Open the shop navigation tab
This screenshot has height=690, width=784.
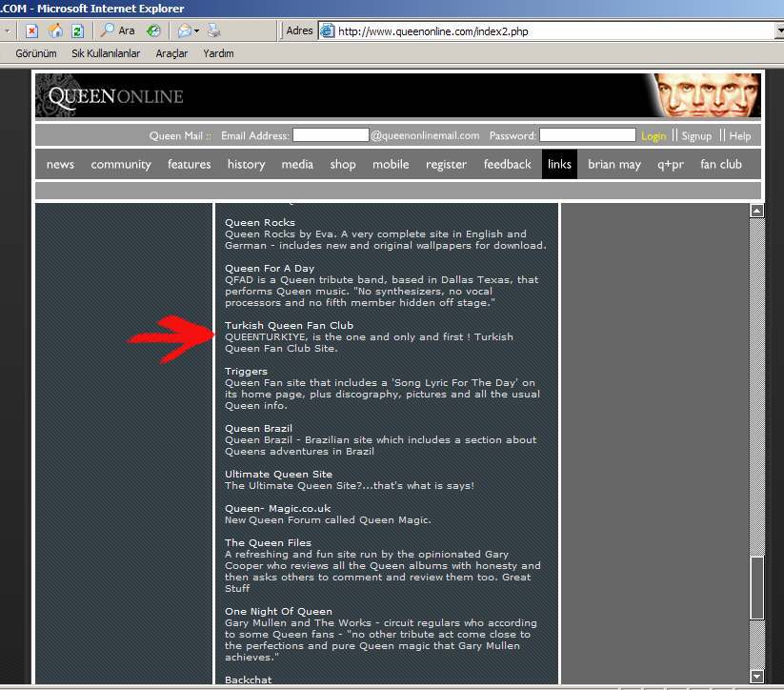click(343, 165)
